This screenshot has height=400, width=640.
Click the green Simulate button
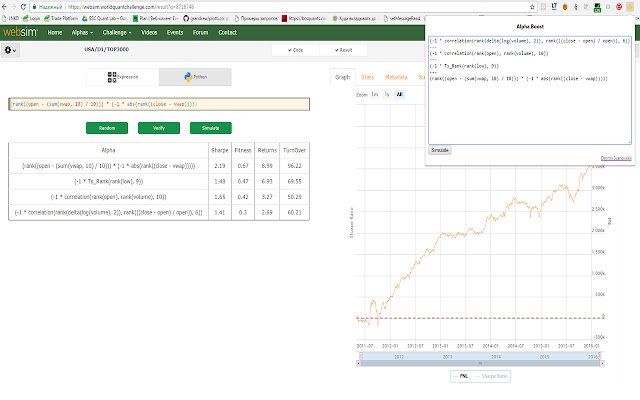point(211,128)
